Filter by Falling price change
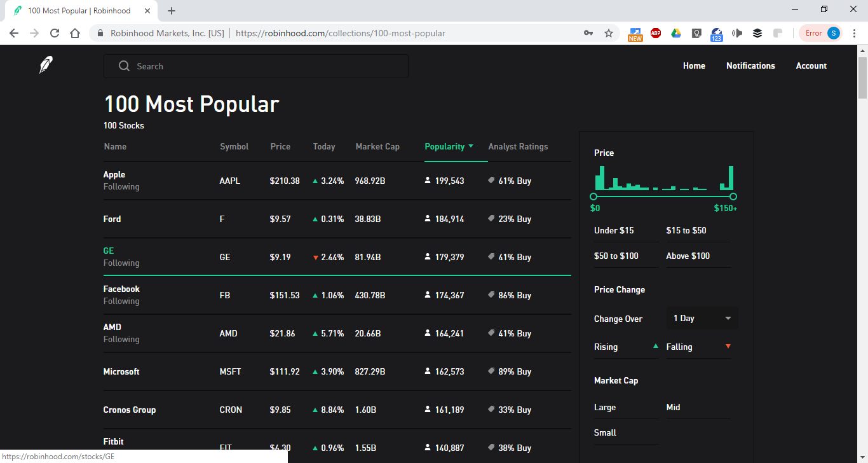The height and width of the screenshot is (463, 868). (698, 347)
